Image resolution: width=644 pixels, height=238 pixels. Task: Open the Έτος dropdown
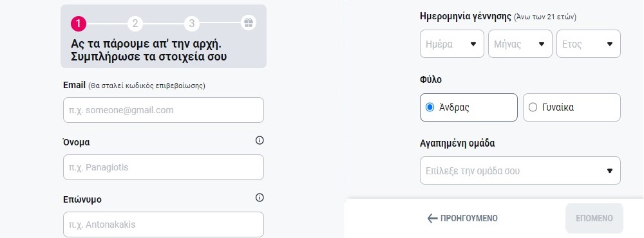point(588,44)
